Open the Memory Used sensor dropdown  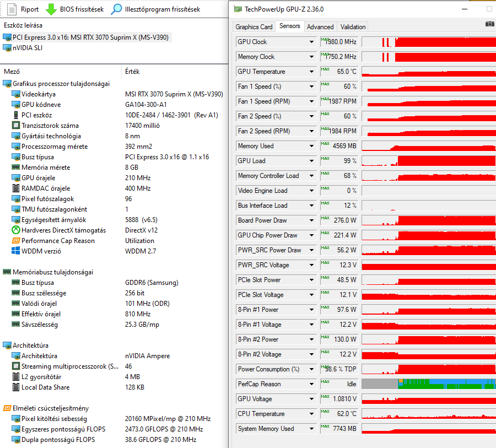tap(311, 146)
